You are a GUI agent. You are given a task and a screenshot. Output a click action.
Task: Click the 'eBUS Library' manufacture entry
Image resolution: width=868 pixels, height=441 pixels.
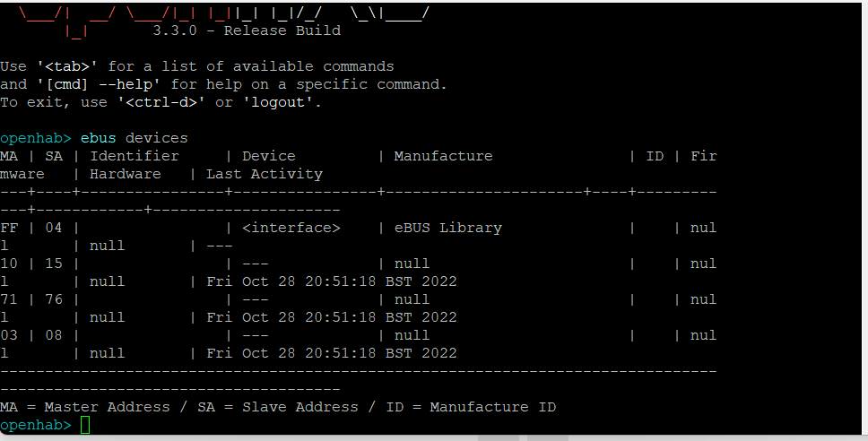(x=448, y=228)
